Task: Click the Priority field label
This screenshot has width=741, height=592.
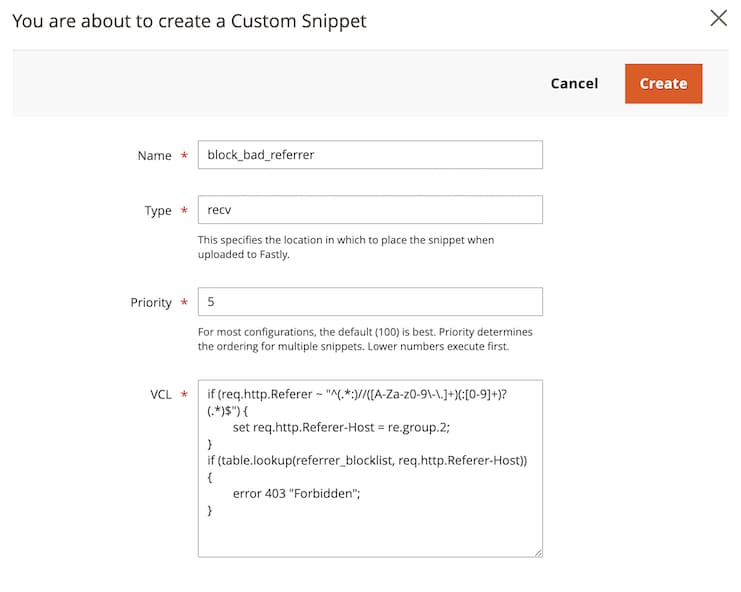Action: [x=151, y=303]
